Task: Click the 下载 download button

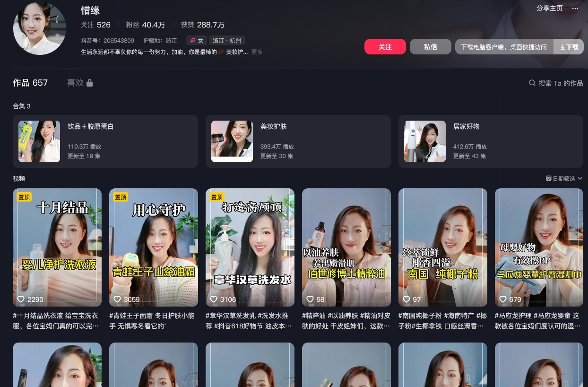Action: [x=569, y=47]
